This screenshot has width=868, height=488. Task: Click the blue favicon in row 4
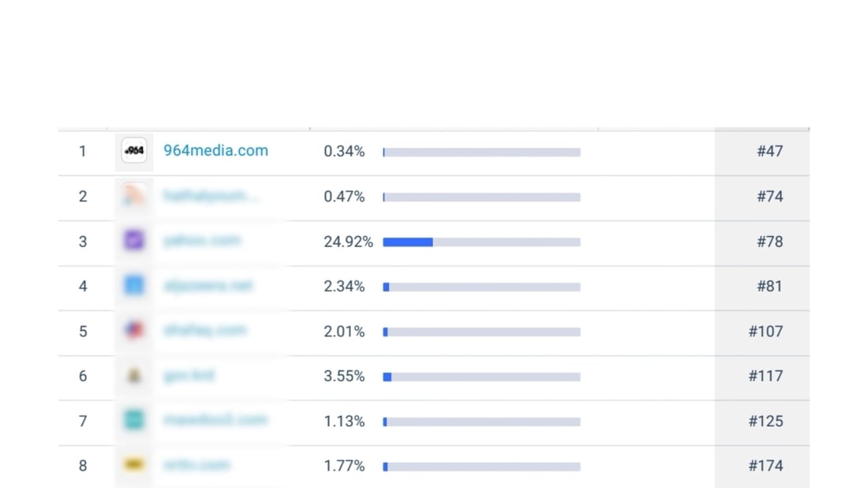pyautogui.click(x=134, y=286)
